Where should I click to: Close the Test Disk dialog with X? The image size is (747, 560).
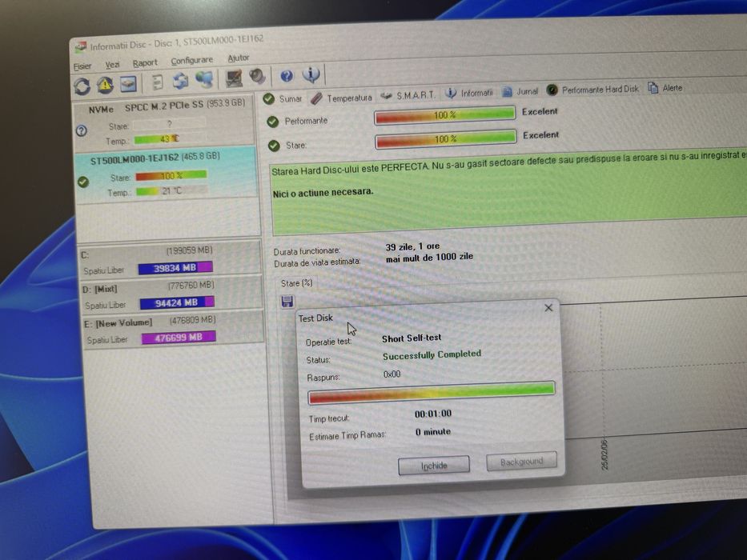[548, 308]
